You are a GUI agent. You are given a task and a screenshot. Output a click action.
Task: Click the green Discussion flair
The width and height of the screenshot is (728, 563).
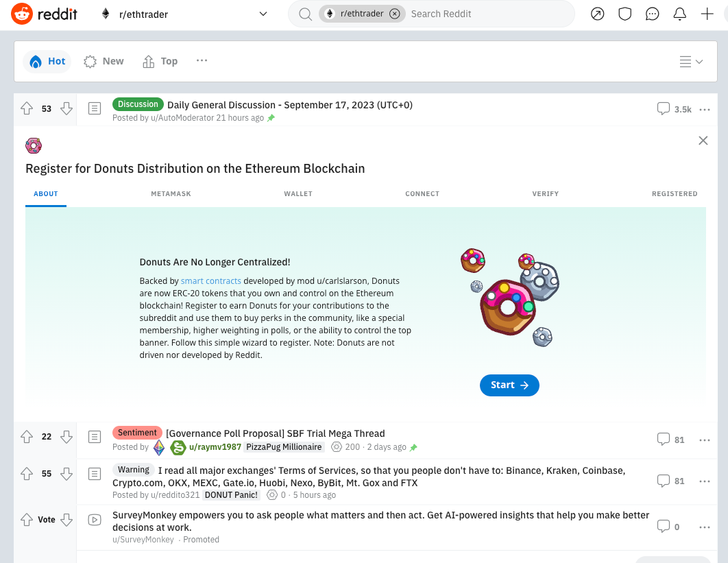click(138, 104)
